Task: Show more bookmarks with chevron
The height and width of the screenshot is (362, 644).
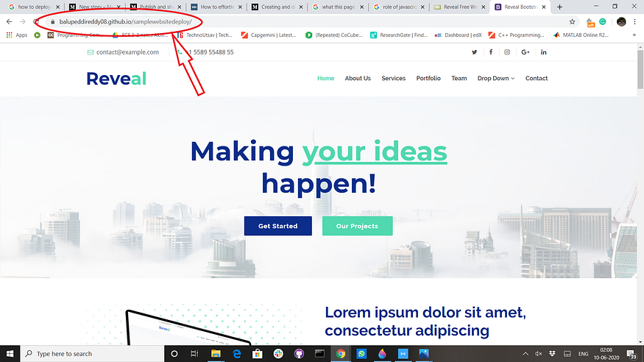Action: [x=634, y=35]
